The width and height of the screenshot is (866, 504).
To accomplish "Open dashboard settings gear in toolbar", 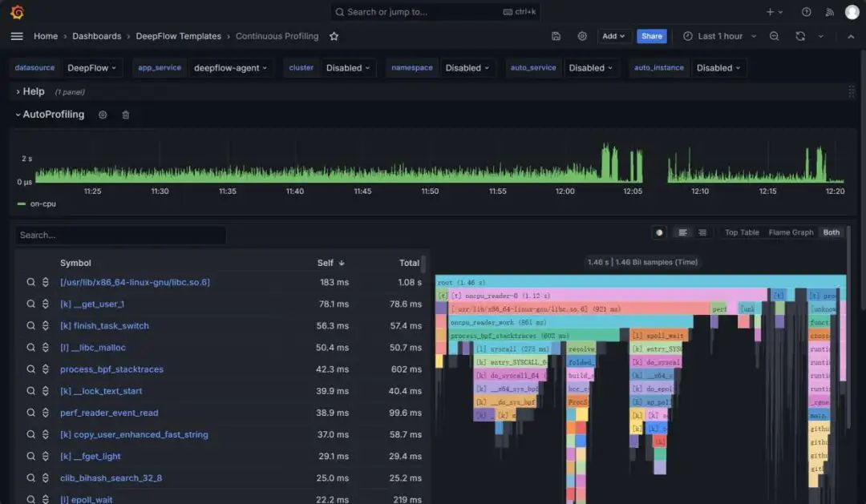I will click(582, 36).
